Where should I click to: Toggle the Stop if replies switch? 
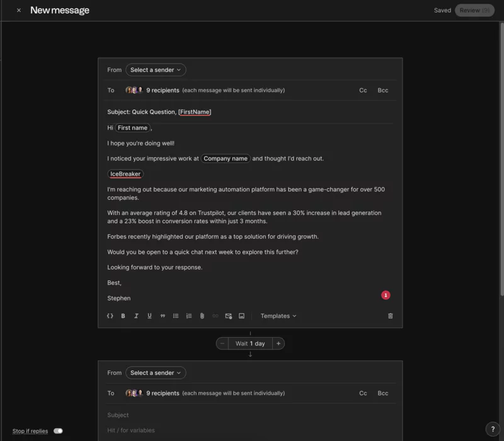pyautogui.click(x=58, y=431)
